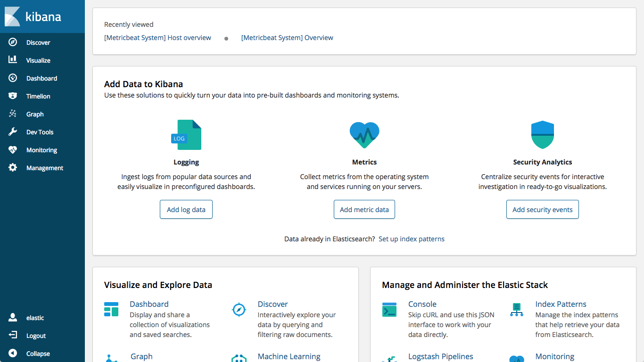Open the Discover link in Explore Data
644x362 pixels.
272,304
